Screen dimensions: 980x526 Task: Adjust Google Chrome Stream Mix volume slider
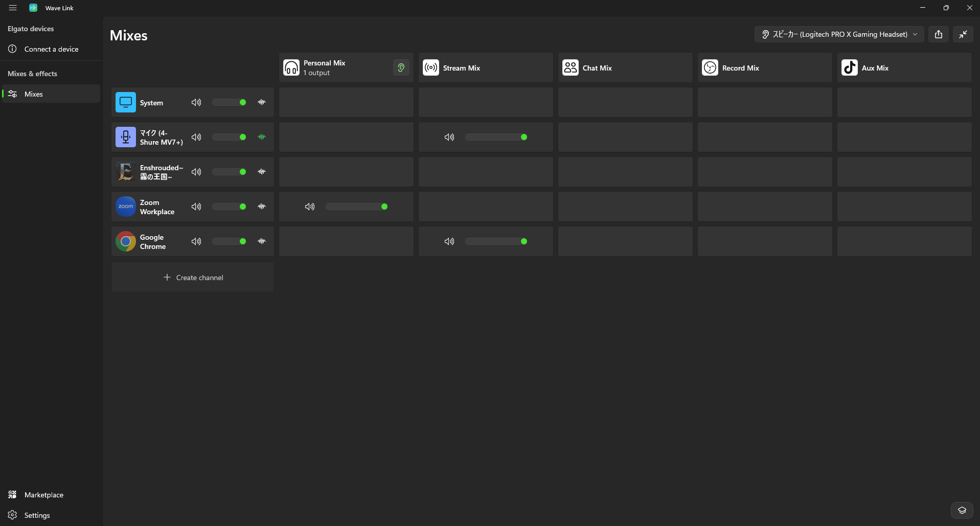coord(496,241)
